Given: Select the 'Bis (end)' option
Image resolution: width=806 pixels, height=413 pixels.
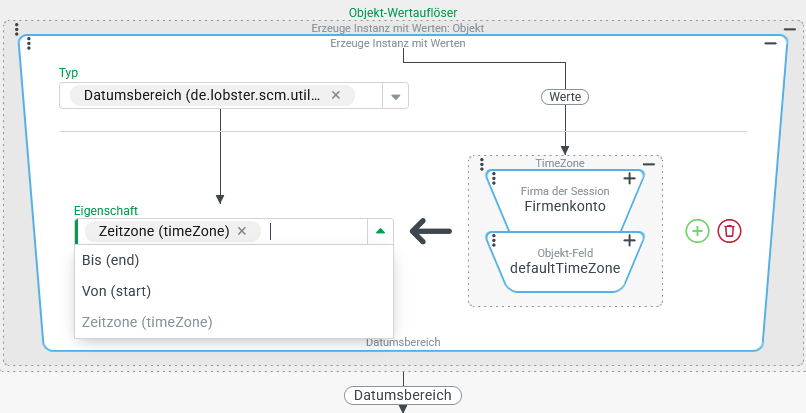Looking at the screenshot, I should click(110, 260).
